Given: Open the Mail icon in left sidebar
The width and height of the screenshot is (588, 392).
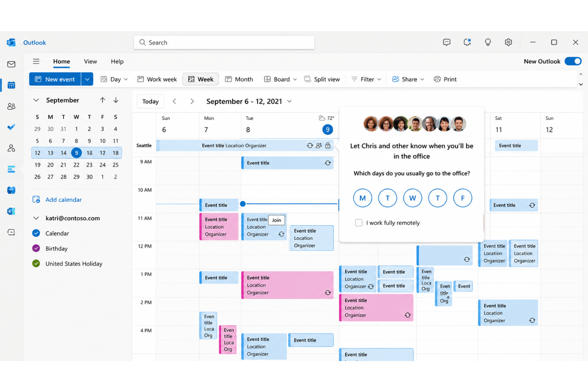Looking at the screenshot, I should [11, 64].
